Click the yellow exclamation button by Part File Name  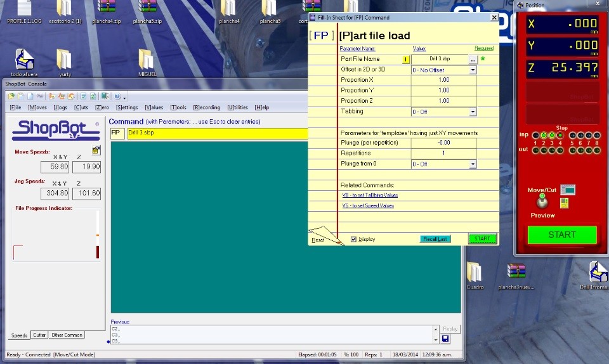[405, 60]
